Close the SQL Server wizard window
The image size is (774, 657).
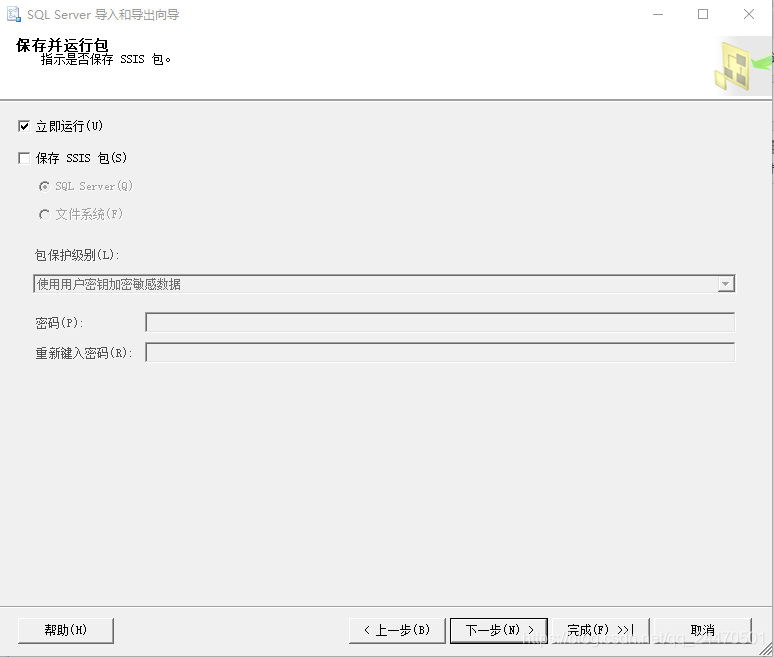749,15
